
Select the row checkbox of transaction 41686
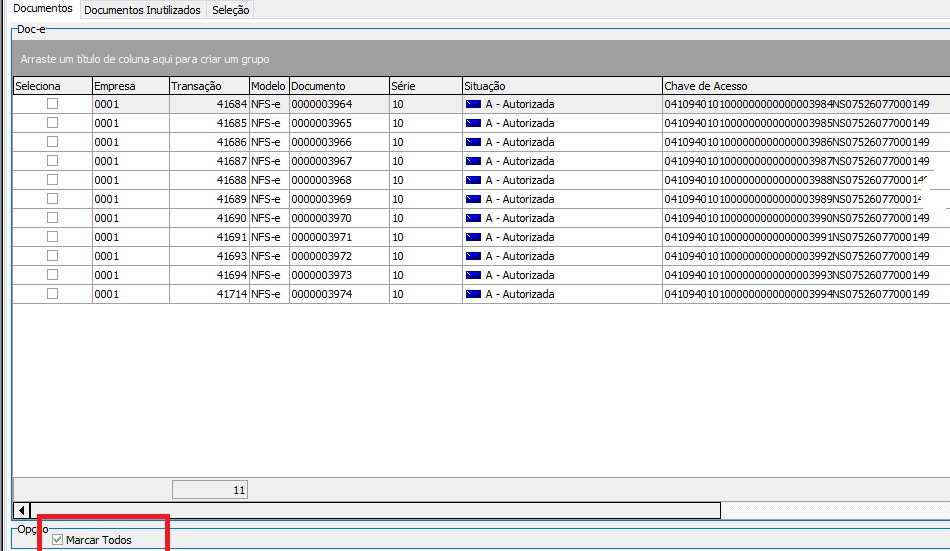point(53,142)
